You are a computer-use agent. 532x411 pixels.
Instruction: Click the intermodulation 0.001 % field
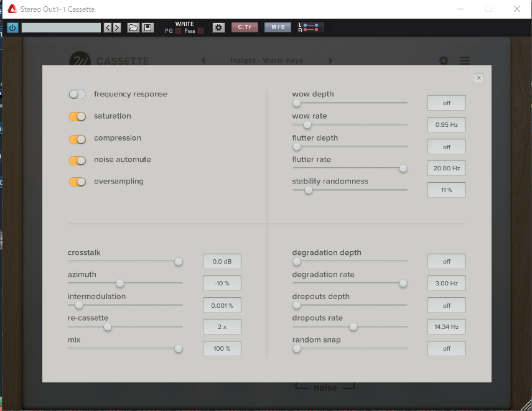222,305
